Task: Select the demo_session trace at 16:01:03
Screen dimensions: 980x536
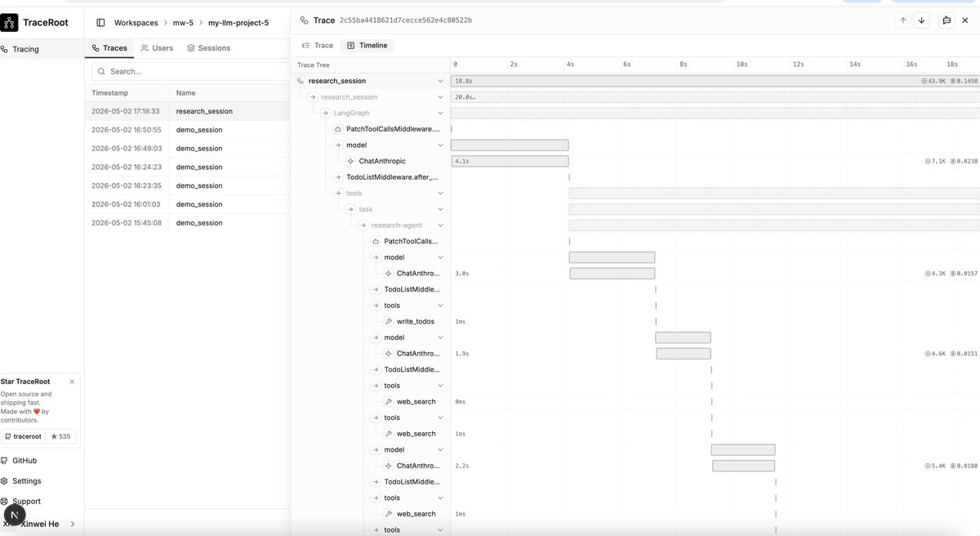Action: click(x=187, y=204)
